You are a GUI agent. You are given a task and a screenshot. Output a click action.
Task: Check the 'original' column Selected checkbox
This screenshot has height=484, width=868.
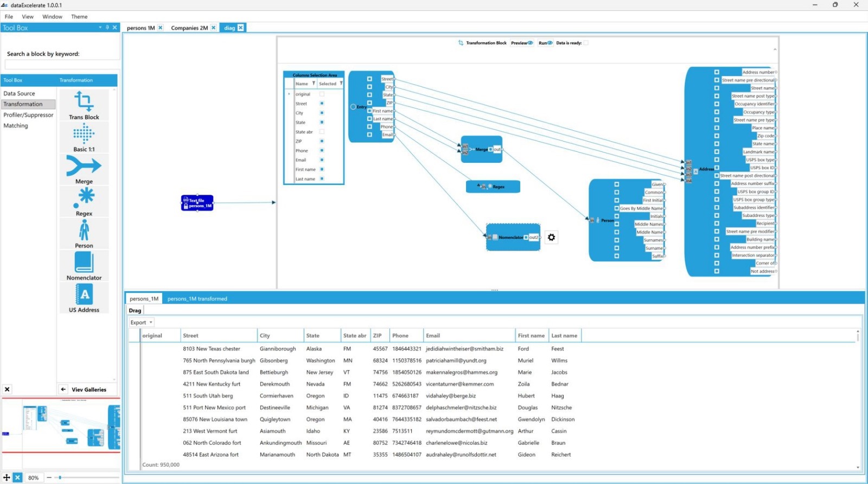pyautogui.click(x=322, y=94)
